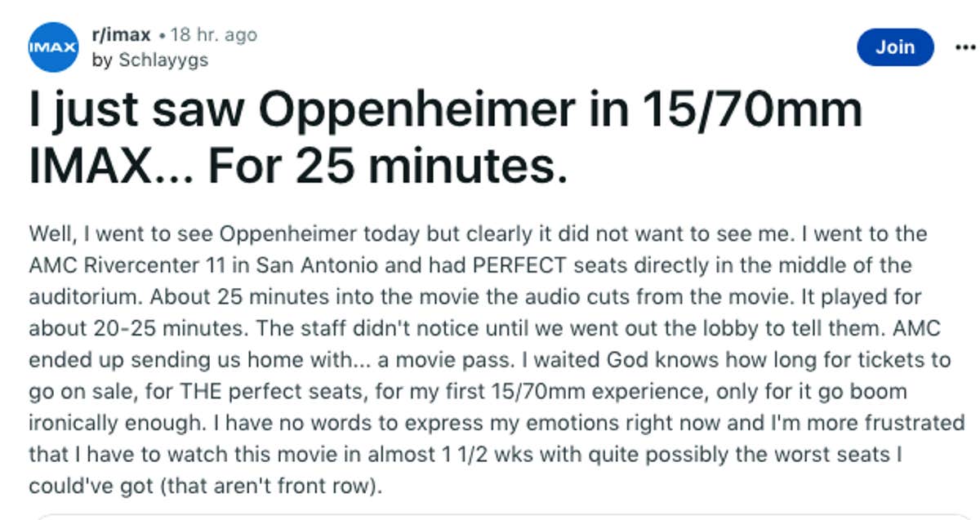Click the IMAX subreddit profile picture
This screenshot has height=520, width=980.
pyautogui.click(x=51, y=47)
